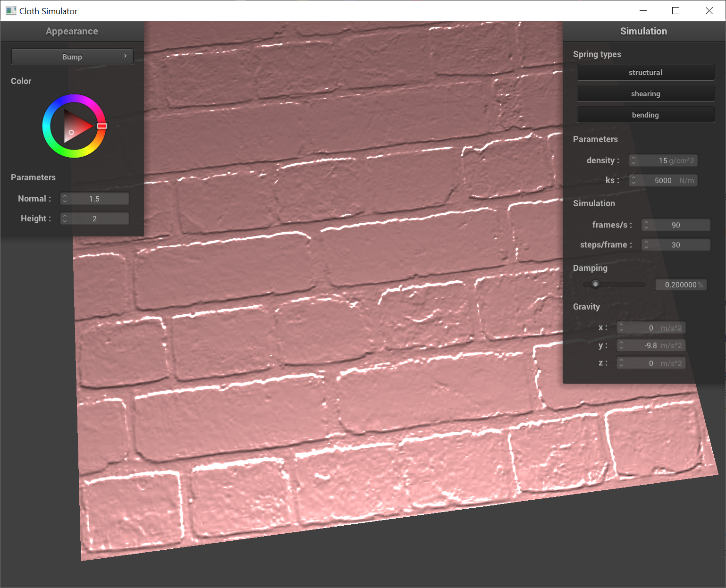Click the frames/s stepper arrows
This screenshot has width=726, height=588.
pyautogui.click(x=646, y=225)
